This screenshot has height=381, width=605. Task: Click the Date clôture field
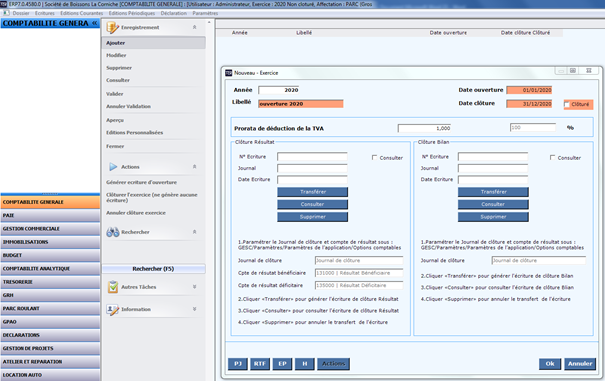coord(529,104)
